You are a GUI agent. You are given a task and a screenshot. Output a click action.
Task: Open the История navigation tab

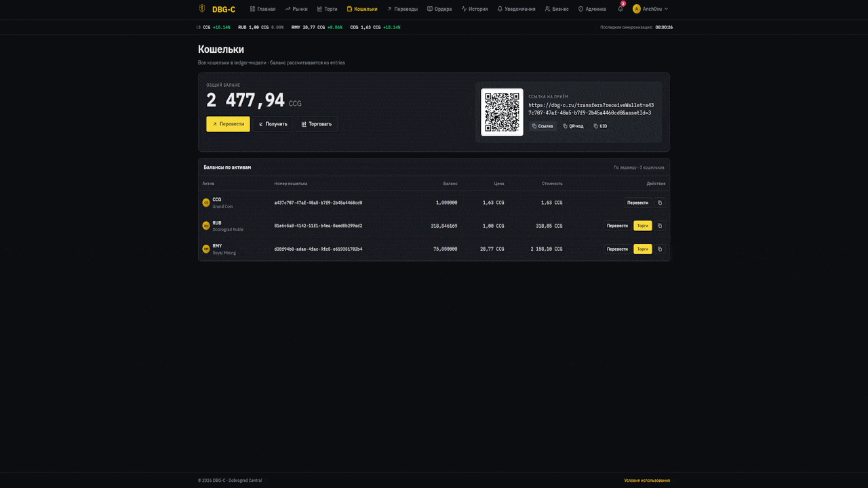(474, 9)
